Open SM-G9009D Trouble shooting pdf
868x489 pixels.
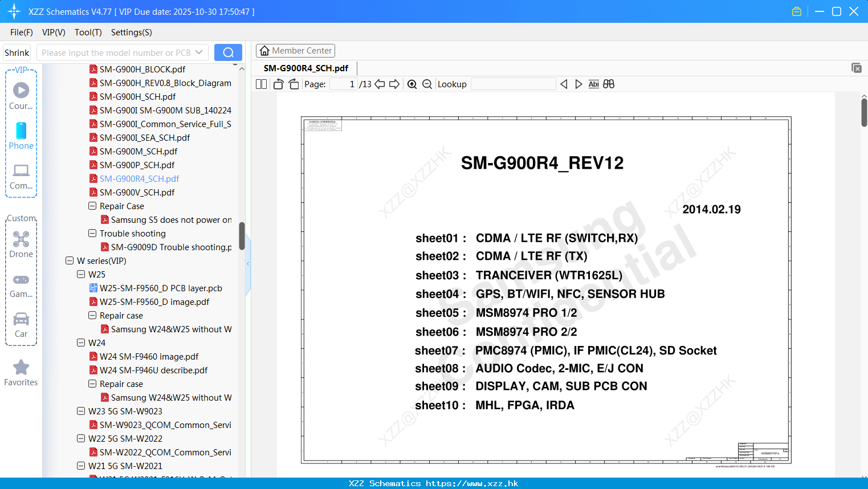click(x=171, y=247)
